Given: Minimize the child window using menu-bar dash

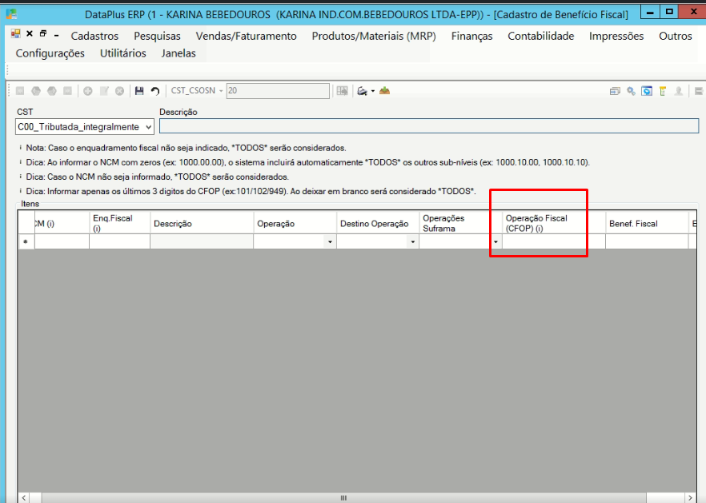Looking at the screenshot, I should pos(56,35).
